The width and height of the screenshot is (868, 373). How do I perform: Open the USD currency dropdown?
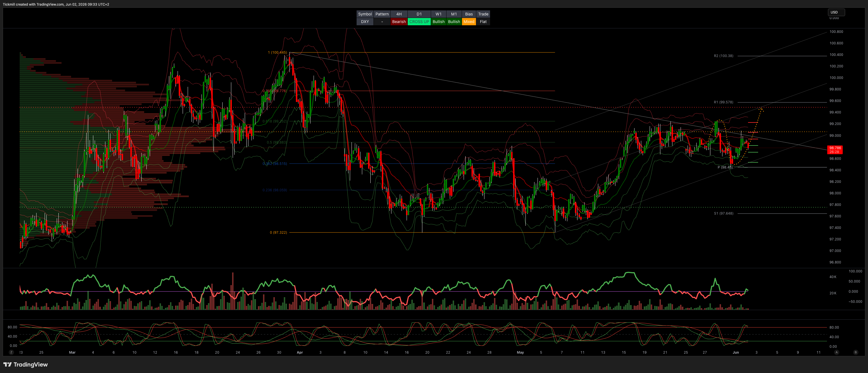[x=836, y=12]
